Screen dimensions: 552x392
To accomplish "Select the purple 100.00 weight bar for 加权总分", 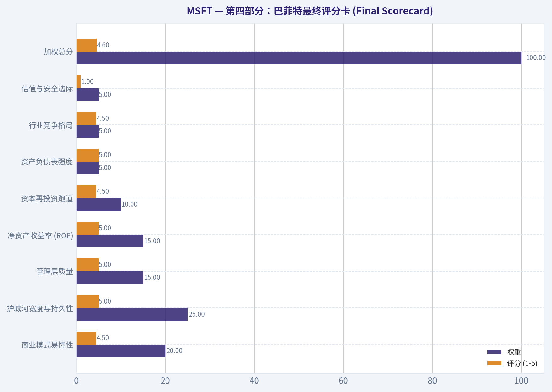I will (299, 58).
